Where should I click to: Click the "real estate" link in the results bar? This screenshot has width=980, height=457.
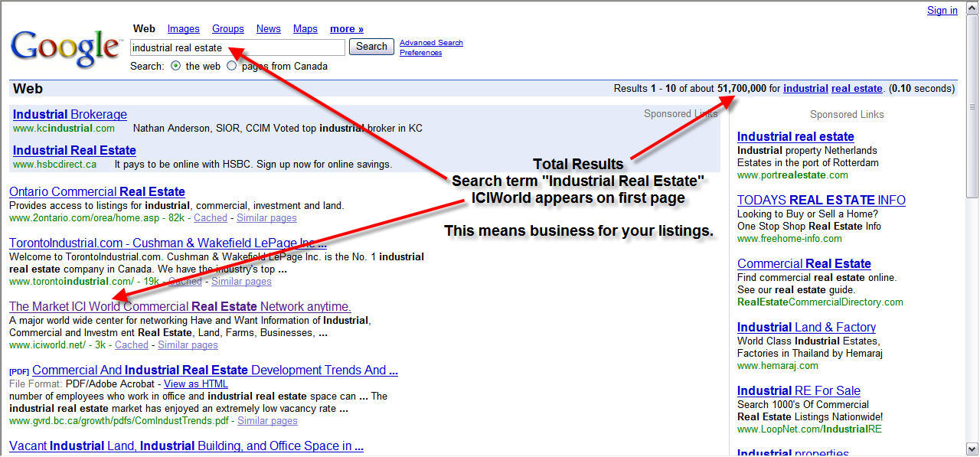pos(857,89)
